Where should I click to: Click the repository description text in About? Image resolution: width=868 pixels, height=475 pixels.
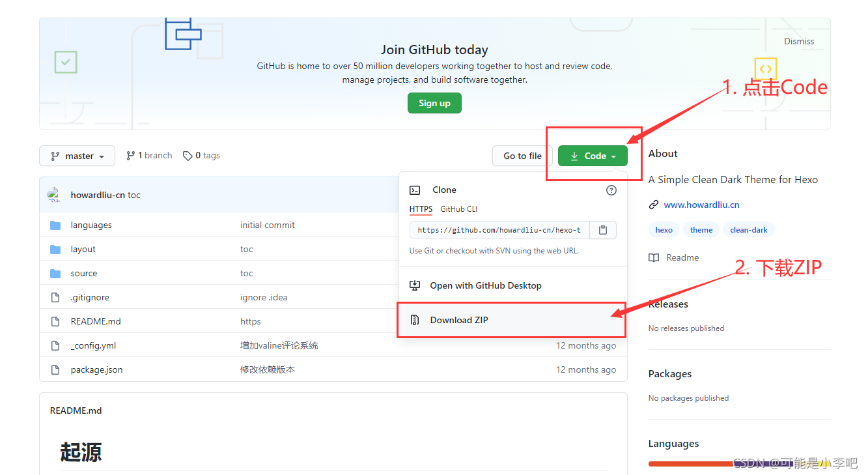(x=733, y=179)
